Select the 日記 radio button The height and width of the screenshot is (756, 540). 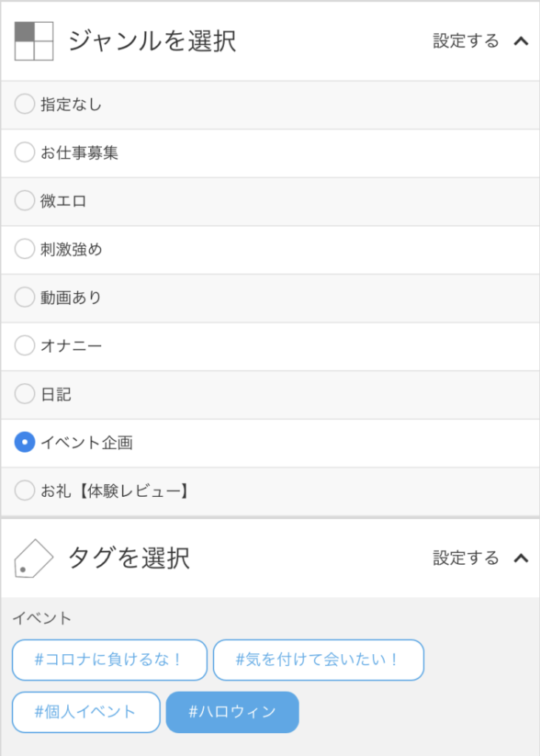pos(25,394)
